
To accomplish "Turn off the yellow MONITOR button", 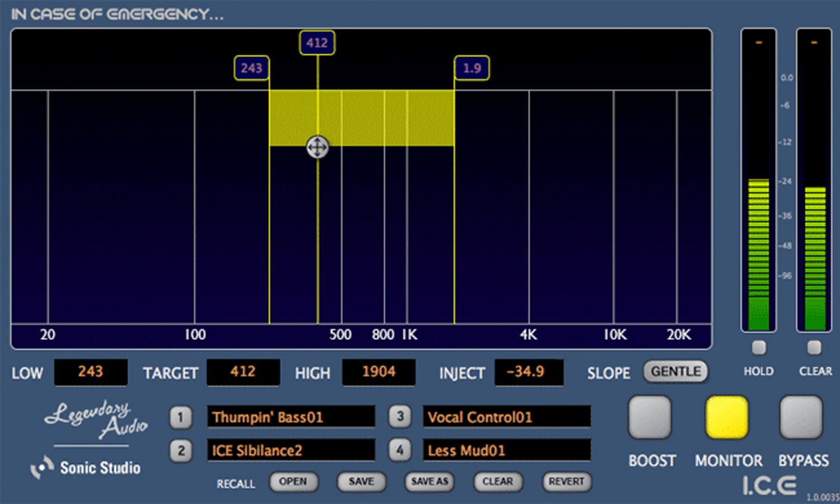I will (727, 418).
